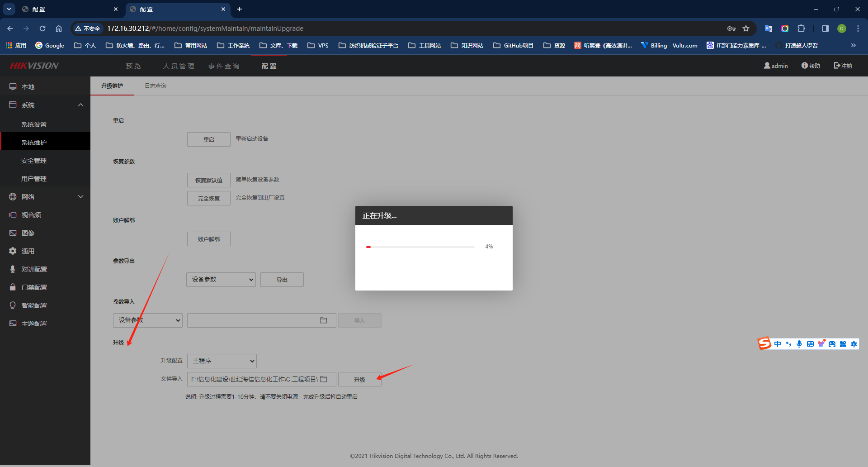Click the browser back arrow
The image size is (868, 467).
pos(10,29)
